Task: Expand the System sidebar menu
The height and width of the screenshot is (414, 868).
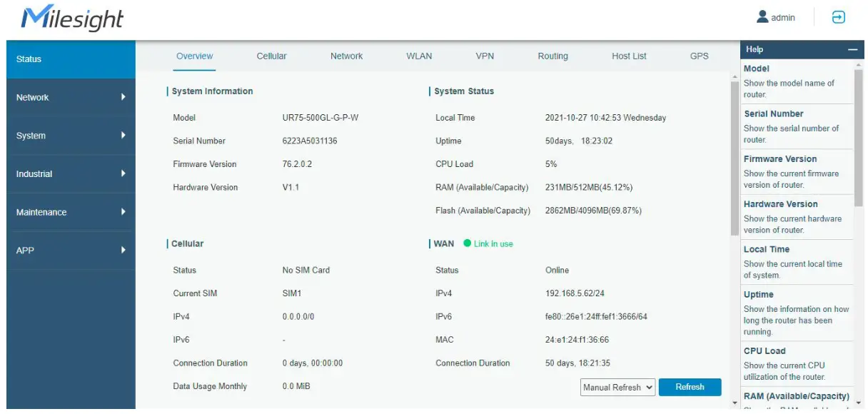Action: 68,135
